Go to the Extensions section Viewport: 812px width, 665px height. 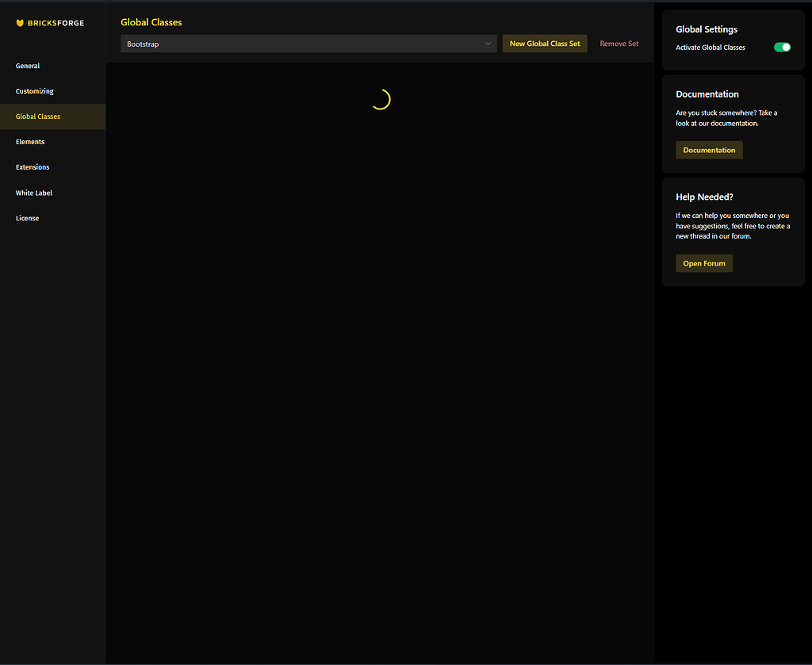[x=33, y=167]
